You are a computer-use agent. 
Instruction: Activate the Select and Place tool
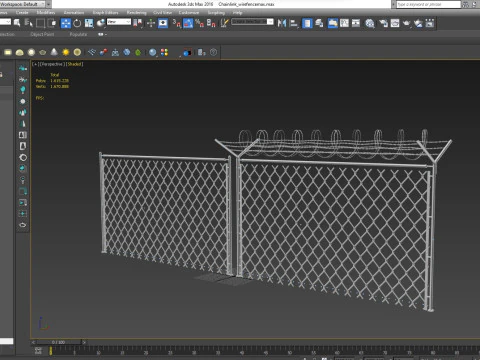click(x=100, y=23)
